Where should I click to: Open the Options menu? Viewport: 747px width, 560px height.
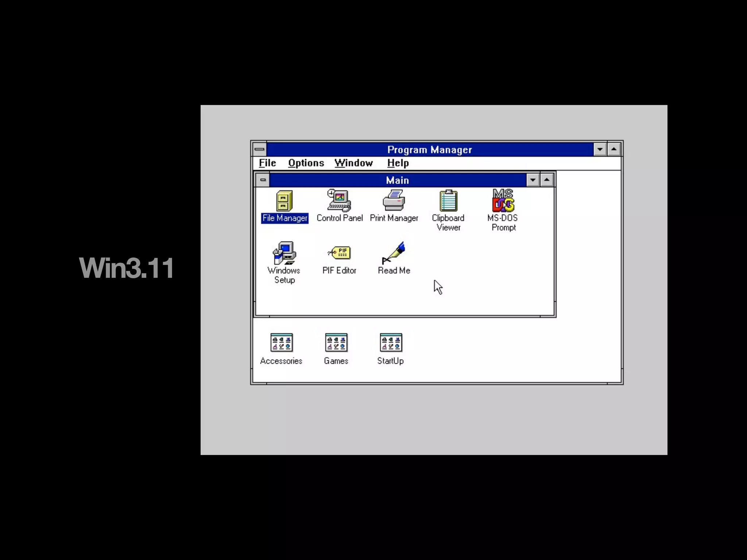click(306, 163)
